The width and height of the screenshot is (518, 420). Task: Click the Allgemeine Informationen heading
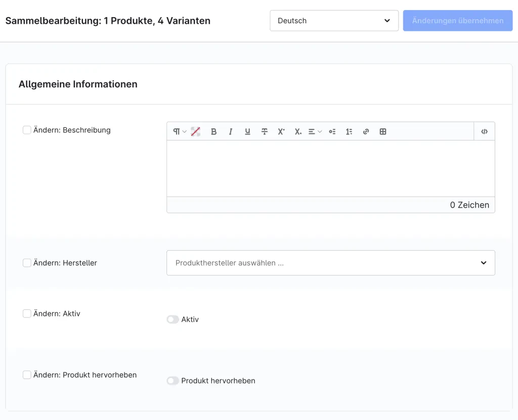click(78, 84)
